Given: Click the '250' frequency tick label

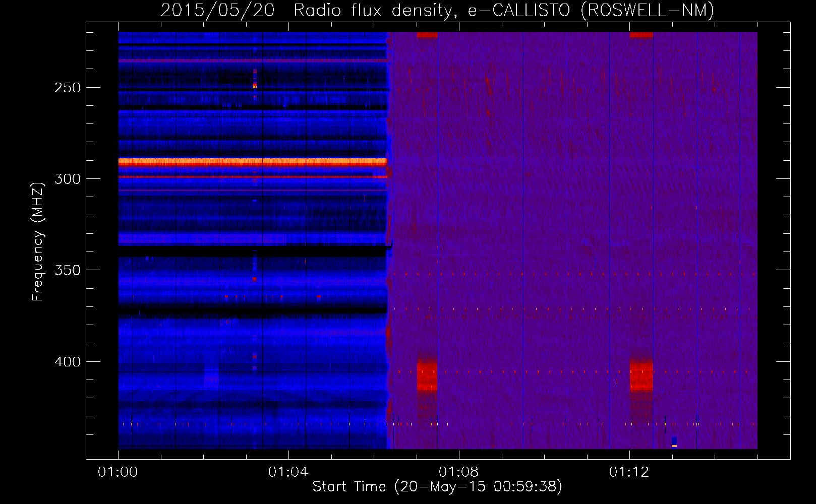Looking at the screenshot, I should 68,88.
